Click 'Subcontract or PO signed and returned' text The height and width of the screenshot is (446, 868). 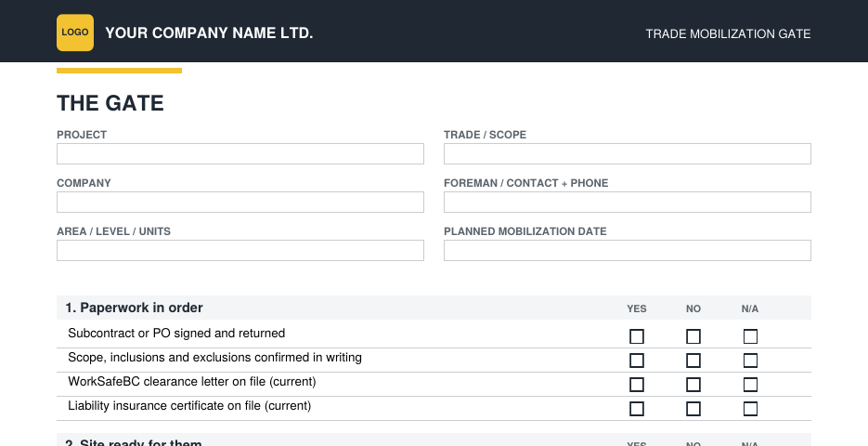pos(176,333)
